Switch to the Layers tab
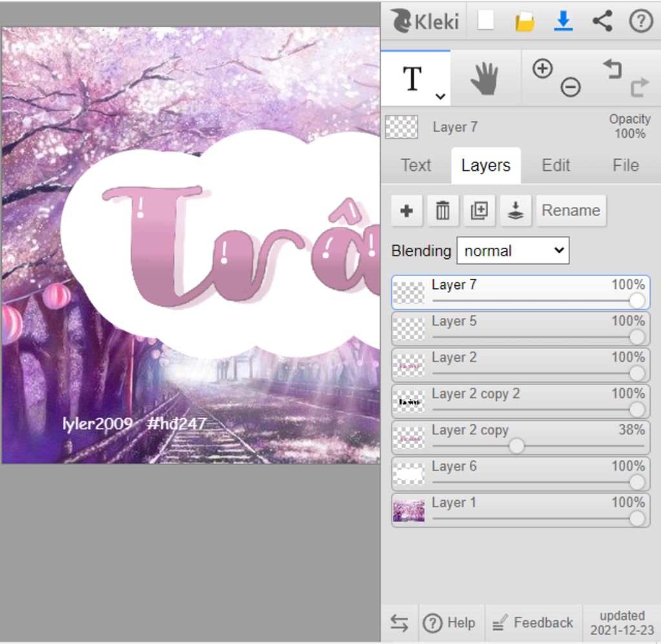This screenshot has width=661, height=644. (x=485, y=165)
